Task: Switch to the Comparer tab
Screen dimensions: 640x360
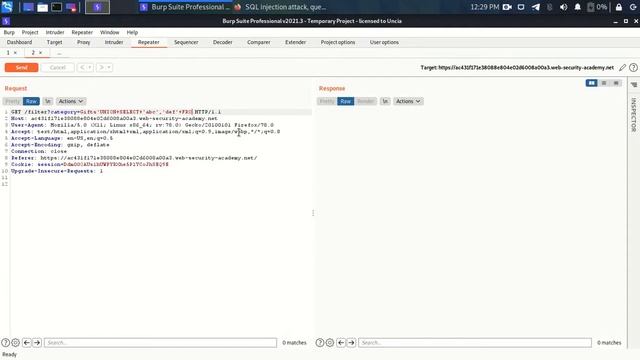Action: [259, 42]
